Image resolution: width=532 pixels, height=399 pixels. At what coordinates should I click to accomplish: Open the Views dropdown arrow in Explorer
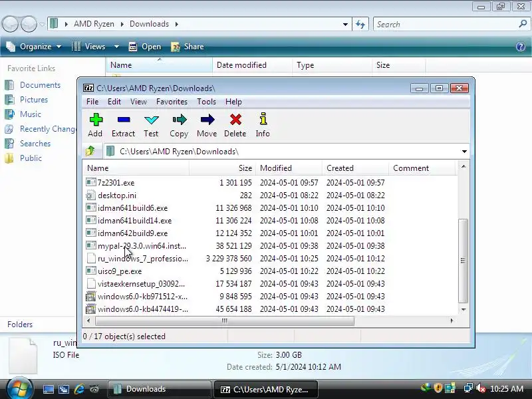point(116,47)
